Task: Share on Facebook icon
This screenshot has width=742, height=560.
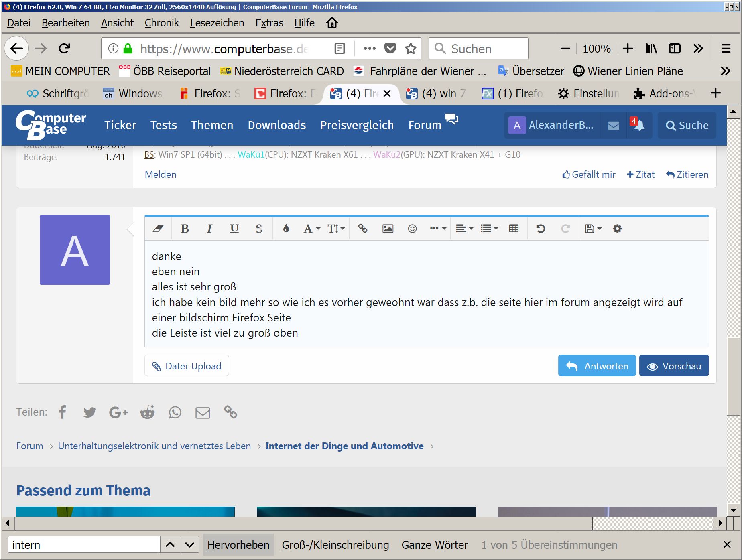Action: tap(62, 412)
